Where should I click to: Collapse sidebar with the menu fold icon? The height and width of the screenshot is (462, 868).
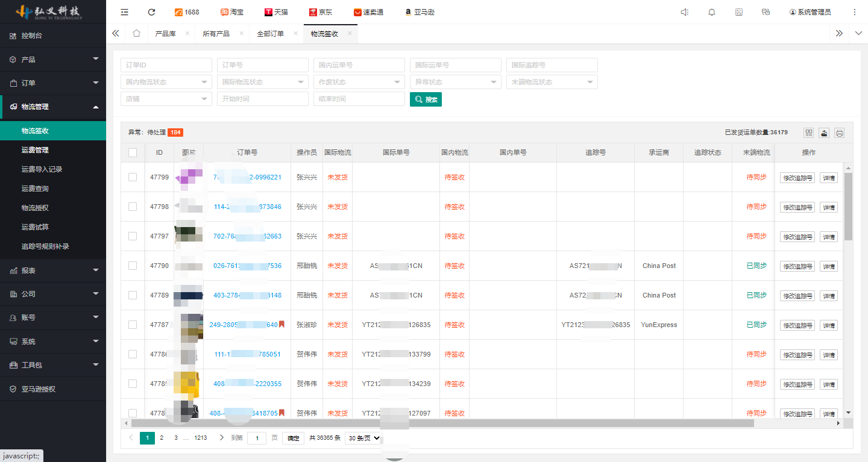124,12
